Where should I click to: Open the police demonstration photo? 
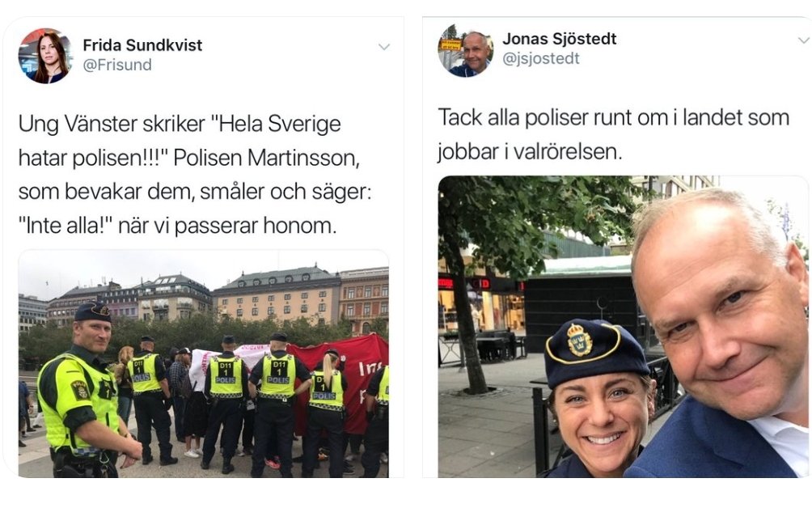pyautogui.click(x=204, y=363)
